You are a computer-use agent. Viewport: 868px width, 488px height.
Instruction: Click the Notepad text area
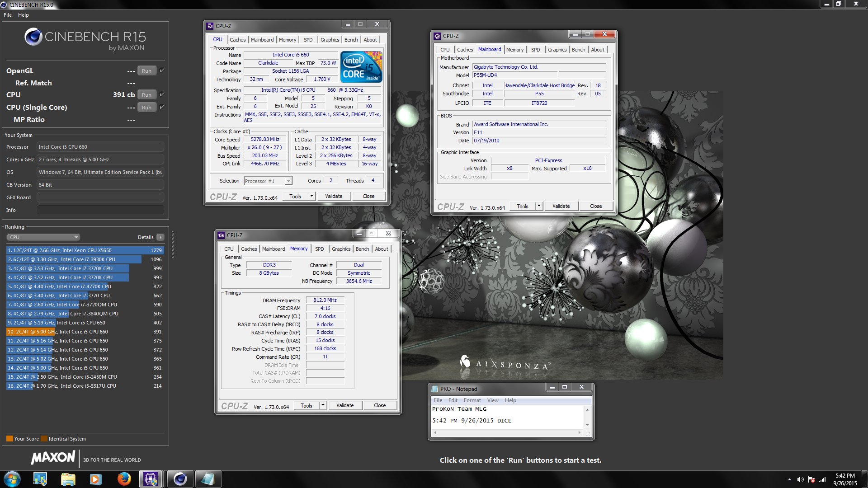507,417
